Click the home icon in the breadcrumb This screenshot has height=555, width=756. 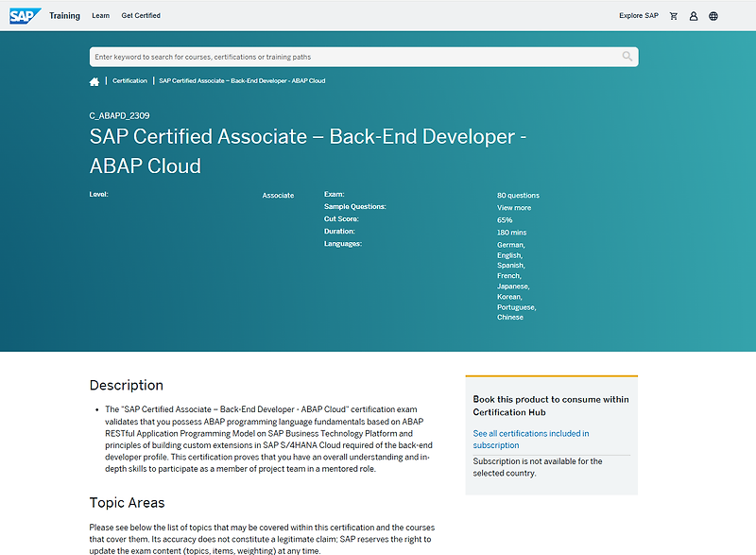(94, 81)
